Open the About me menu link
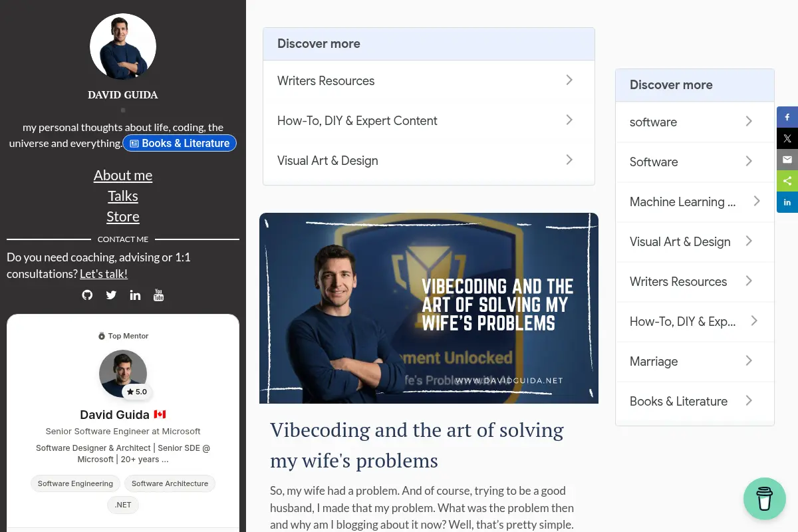Screen dimensions: 798x532 tap(123, 176)
